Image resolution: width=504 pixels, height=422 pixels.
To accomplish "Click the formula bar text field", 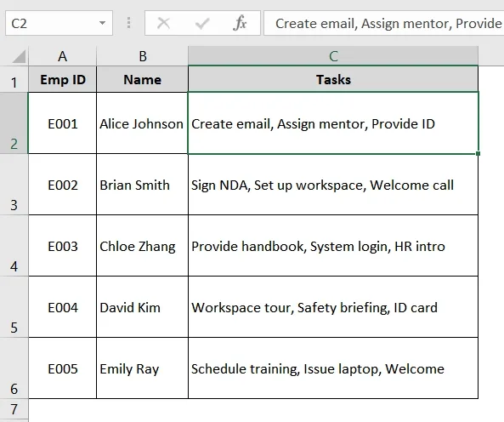I will pos(384,23).
